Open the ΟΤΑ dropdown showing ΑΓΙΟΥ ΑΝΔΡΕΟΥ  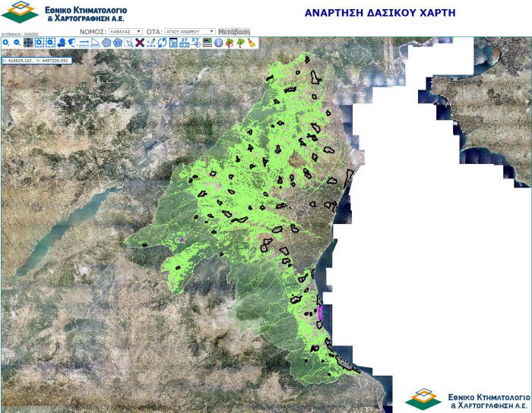pyautogui.click(x=190, y=32)
